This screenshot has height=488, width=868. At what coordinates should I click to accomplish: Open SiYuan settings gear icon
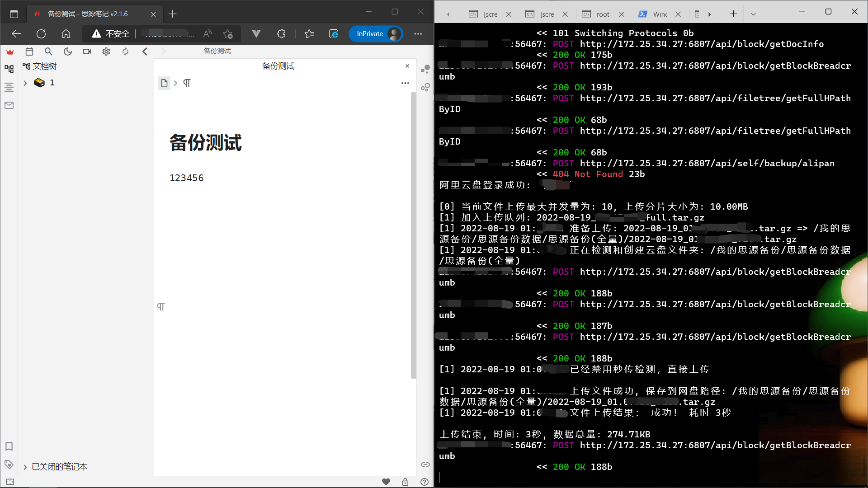(x=106, y=52)
